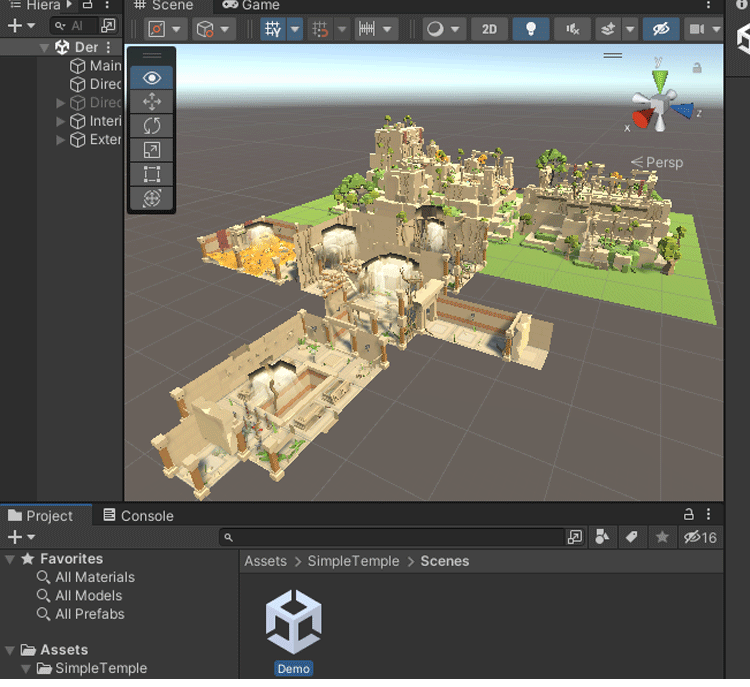
Task: Collapse the Assets folder tree
Action: click(x=10, y=650)
